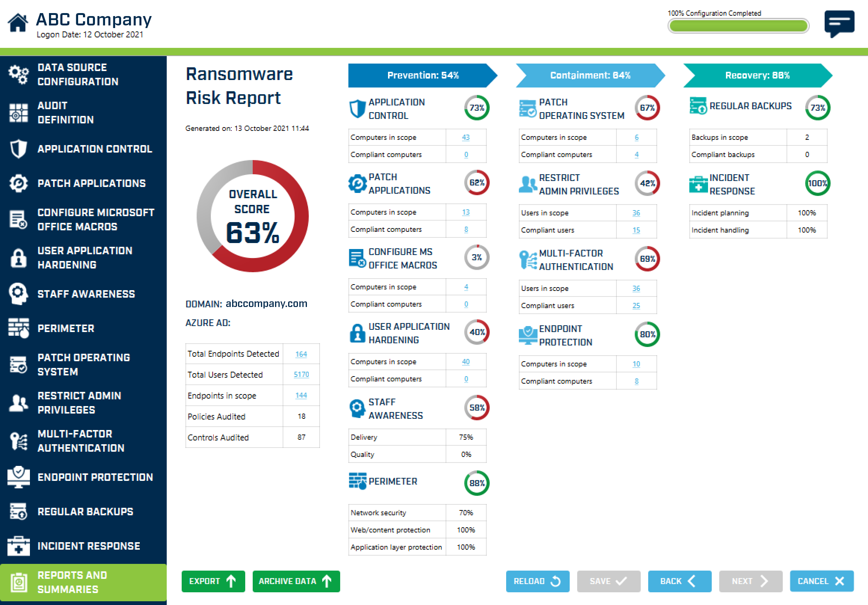Click the Archive Data button
The width and height of the screenshot is (868, 605).
[x=296, y=581]
